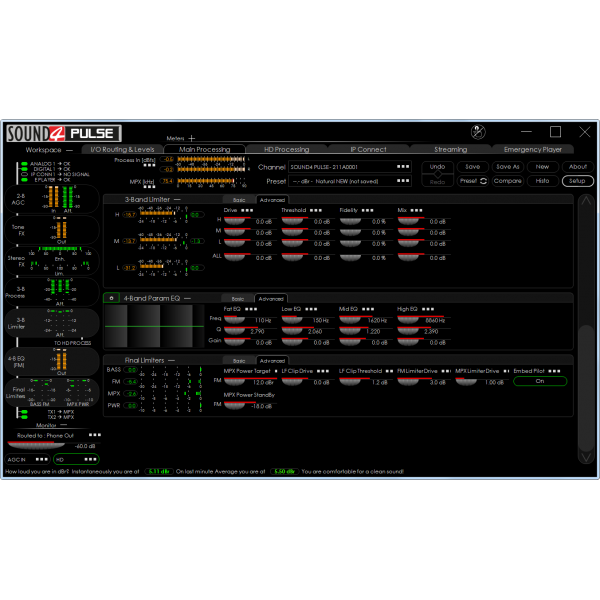Click the scroll-up arrow of the scrollbar

[x=586, y=201]
